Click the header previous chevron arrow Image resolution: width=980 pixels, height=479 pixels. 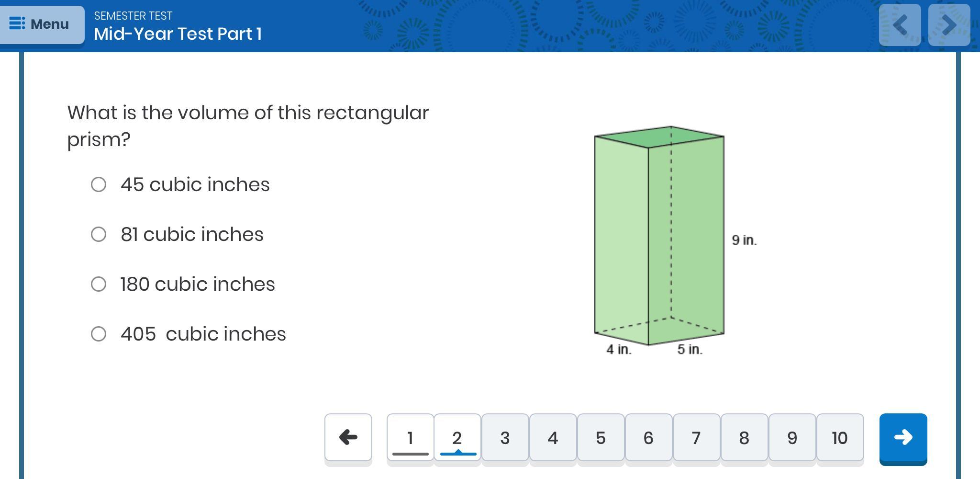coord(900,25)
